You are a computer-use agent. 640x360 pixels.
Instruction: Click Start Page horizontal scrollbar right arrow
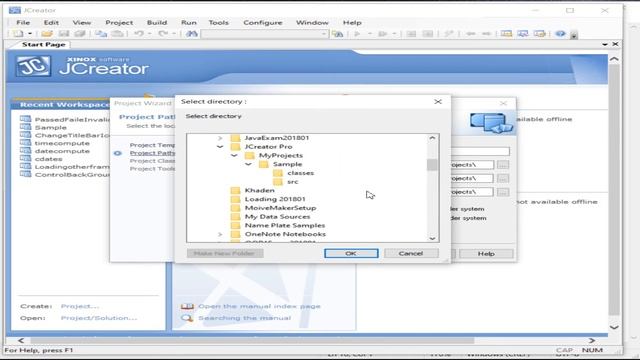[592, 340]
